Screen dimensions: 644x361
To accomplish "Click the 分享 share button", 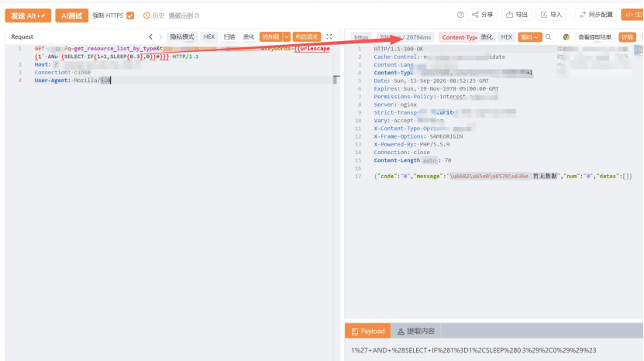I will tap(482, 15).
